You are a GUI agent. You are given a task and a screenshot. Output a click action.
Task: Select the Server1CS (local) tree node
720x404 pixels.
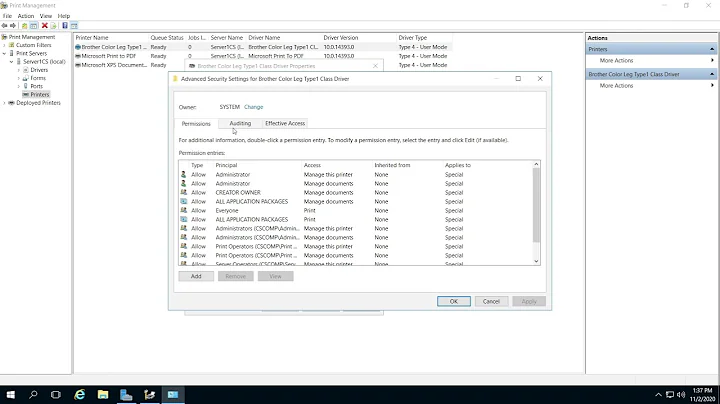[x=44, y=62]
